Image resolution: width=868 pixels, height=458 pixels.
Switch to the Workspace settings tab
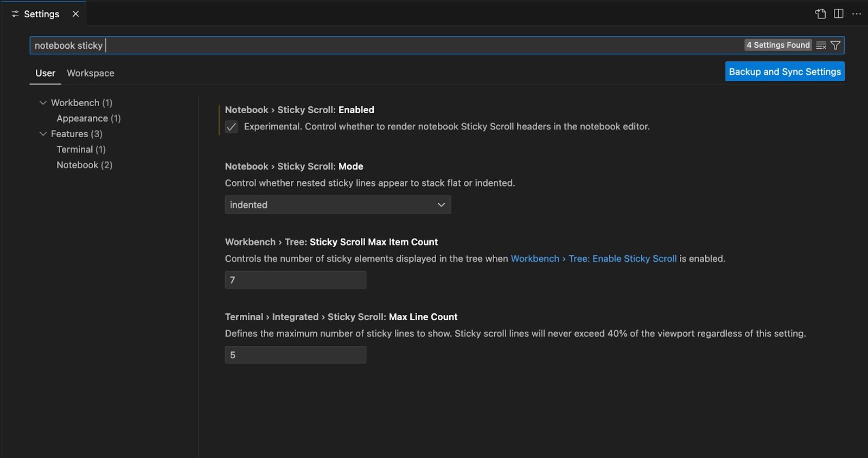tap(91, 73)
